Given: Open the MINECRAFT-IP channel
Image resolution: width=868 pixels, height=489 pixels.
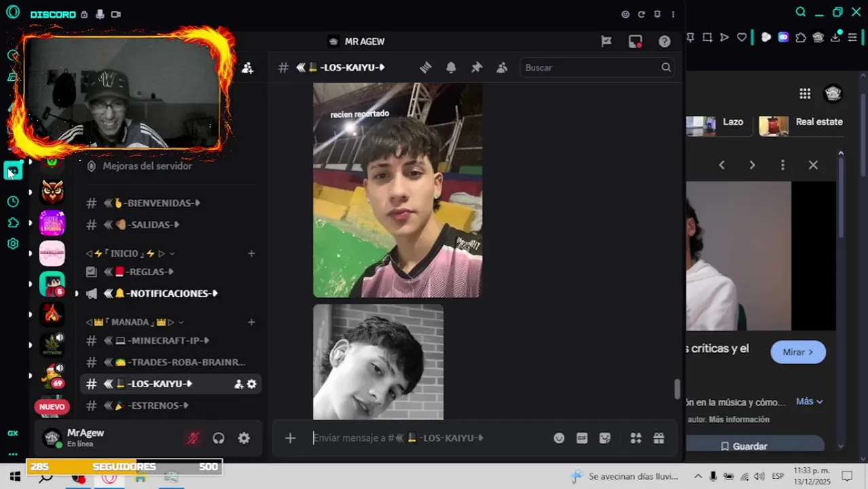Looking at the screenshot, I should click(168, 340).
